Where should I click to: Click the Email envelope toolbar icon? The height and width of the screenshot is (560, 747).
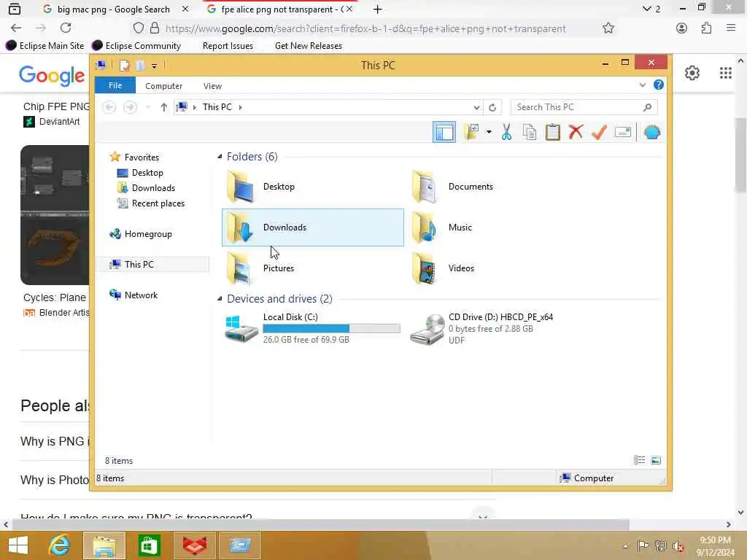point(623,132)
